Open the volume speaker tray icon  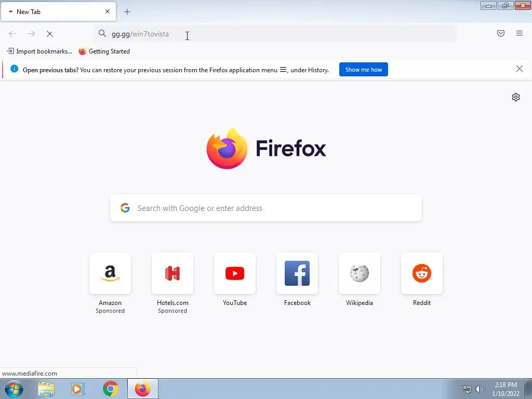pyautogui.click(x=479, y=389)
